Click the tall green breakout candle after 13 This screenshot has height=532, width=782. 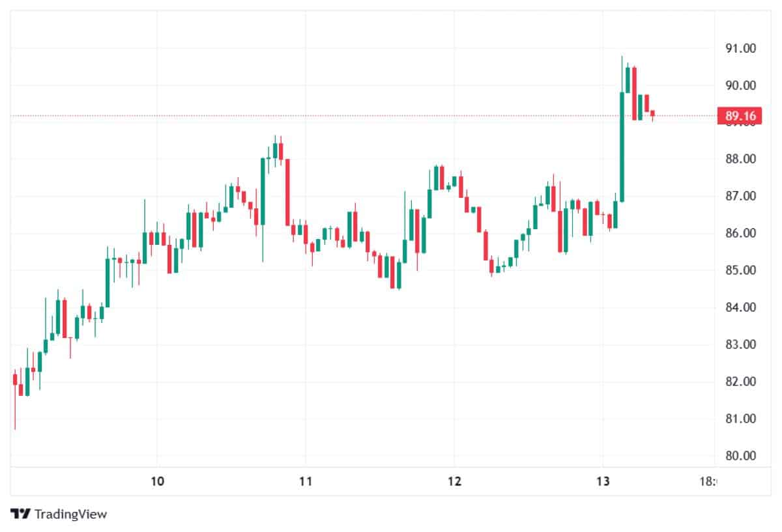(622, 147)
